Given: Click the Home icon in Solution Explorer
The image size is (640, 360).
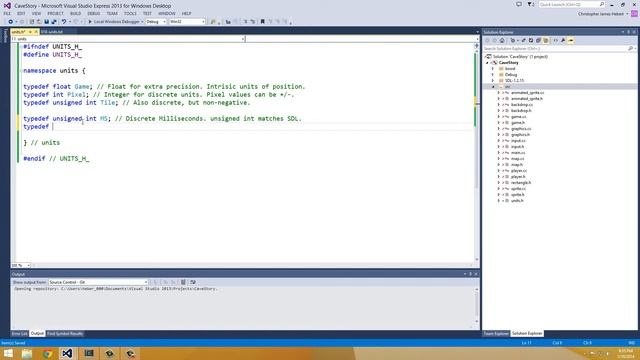Looking at the screenshot, I should (x=502, y=40).
